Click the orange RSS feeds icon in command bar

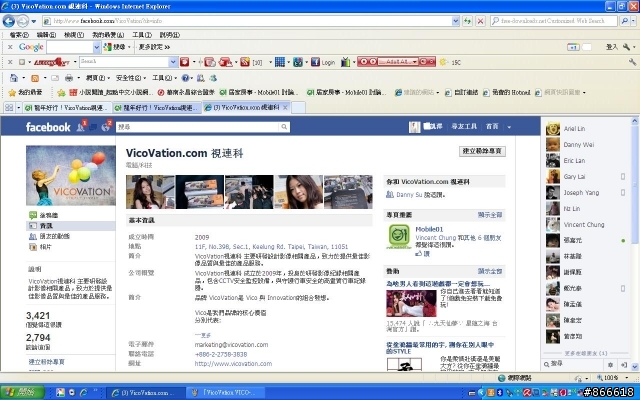coord(35,78)
